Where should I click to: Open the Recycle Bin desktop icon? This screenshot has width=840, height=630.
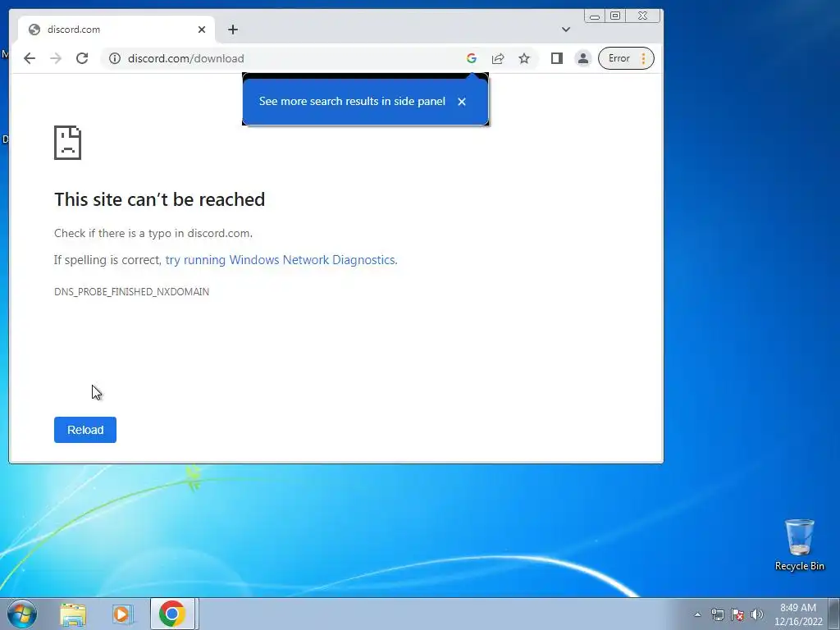click(799, 545)
